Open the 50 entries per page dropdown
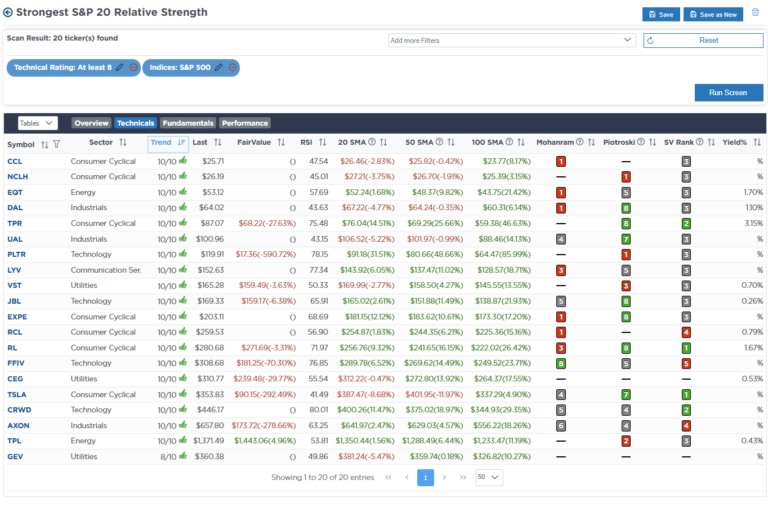The image size is (768, 507). tap(488, 478)
